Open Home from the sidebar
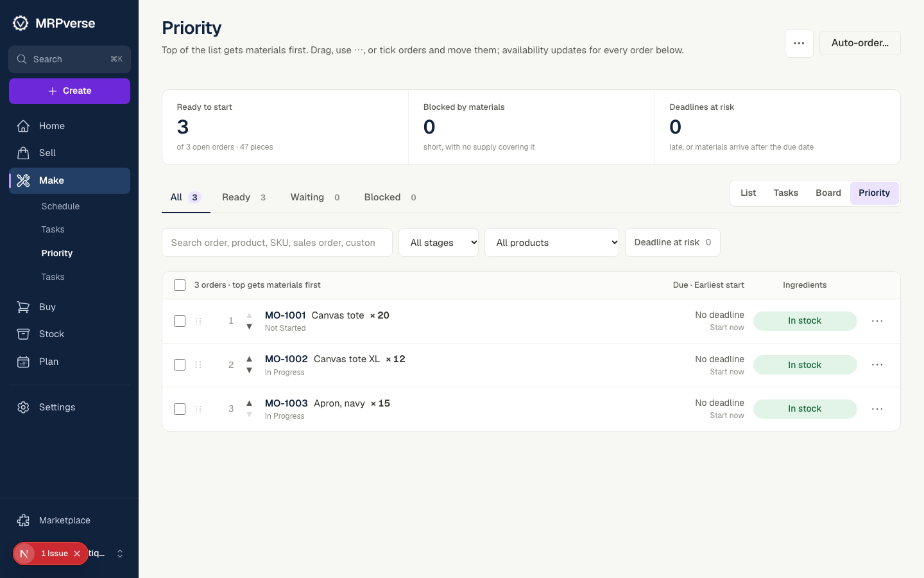 point(69,126)
